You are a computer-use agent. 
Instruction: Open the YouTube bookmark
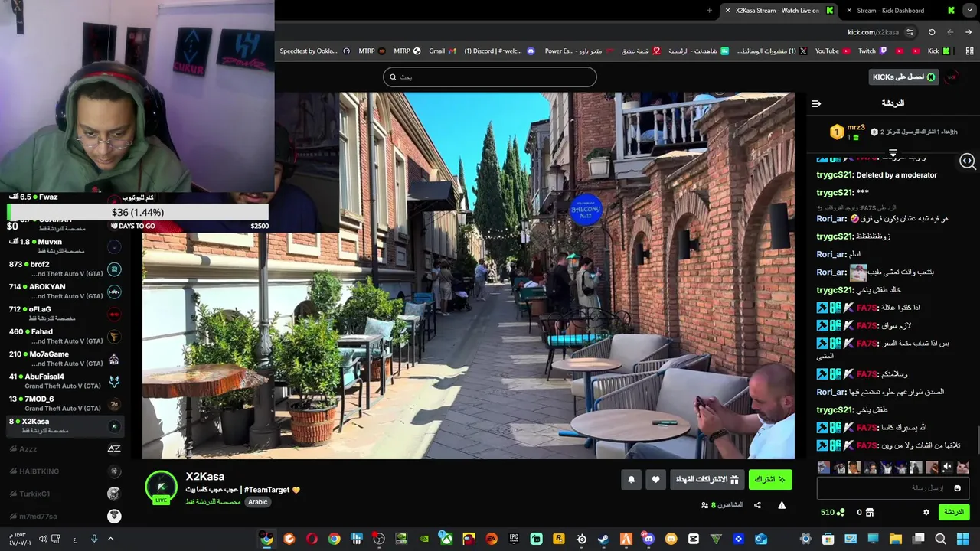tap(832, 51)
